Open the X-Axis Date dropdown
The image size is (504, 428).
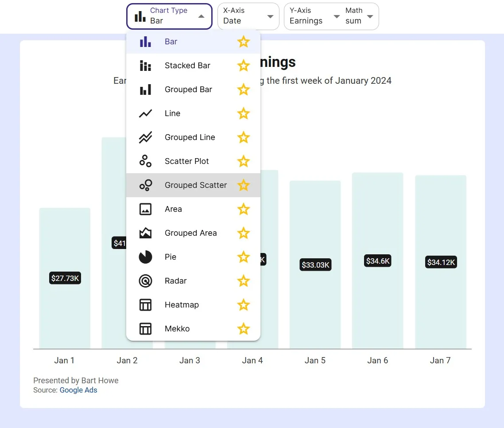point(248,16)
